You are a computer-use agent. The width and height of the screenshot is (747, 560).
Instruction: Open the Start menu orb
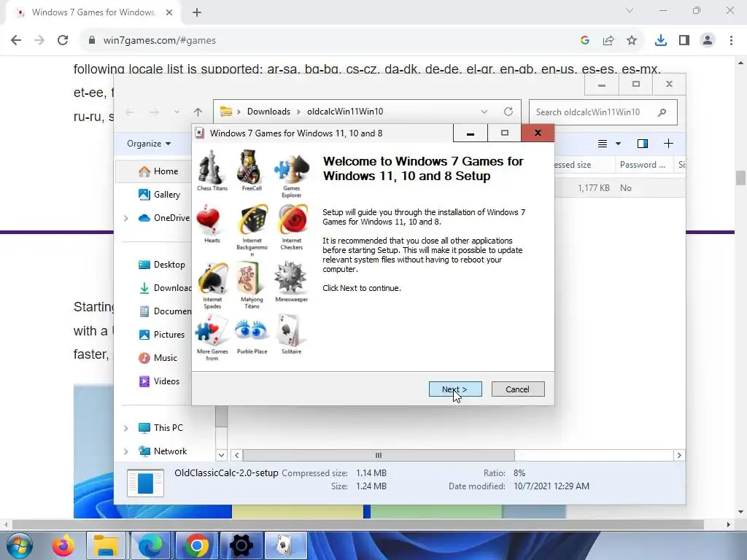point(20,545)
